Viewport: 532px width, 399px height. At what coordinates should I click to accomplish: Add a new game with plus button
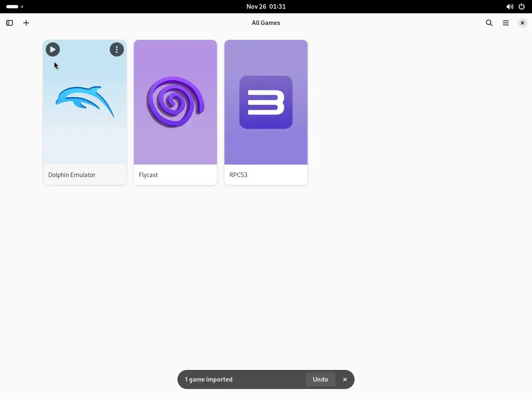[x=26, y=23]
